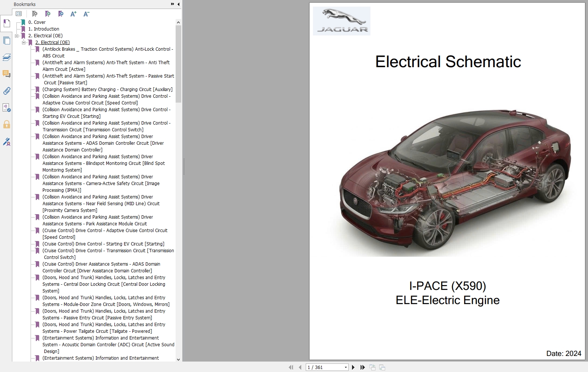Go to the next page
The width and height of the screenshot is (588, 372).
[x=353, y=368]
